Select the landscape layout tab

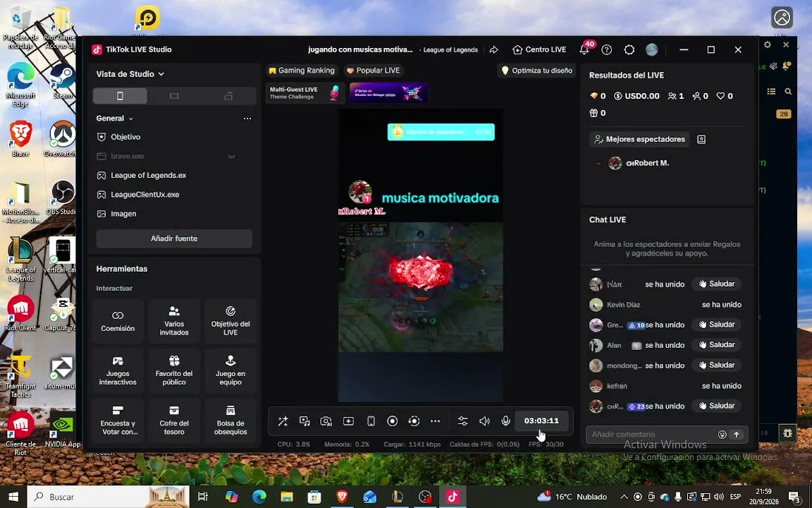174,96
